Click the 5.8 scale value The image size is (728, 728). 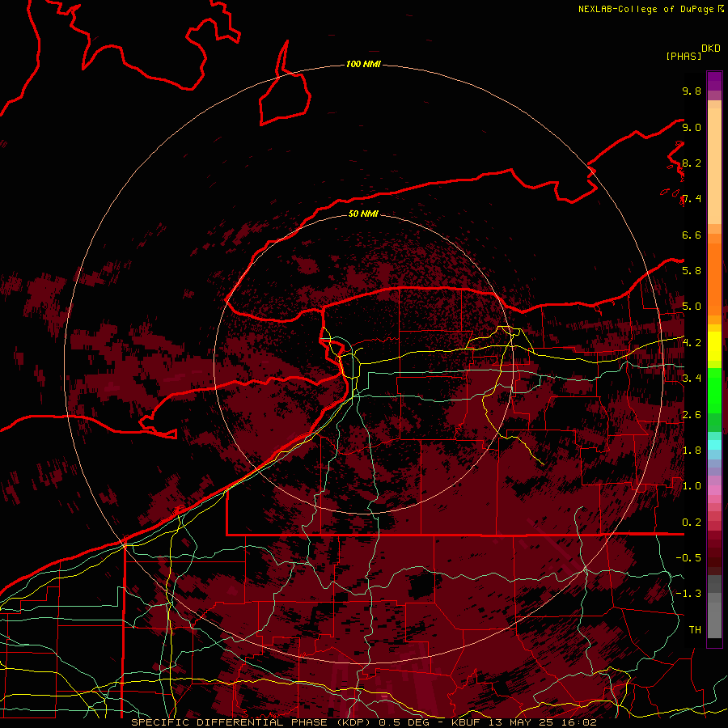692,271
